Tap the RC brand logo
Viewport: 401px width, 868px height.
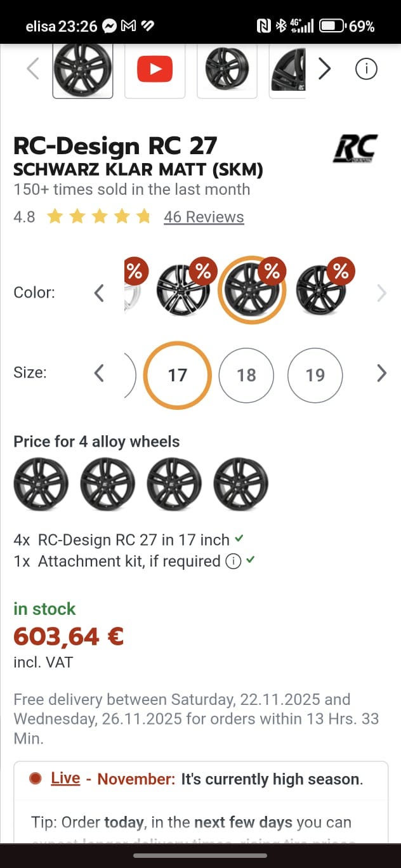click(355, 149)
